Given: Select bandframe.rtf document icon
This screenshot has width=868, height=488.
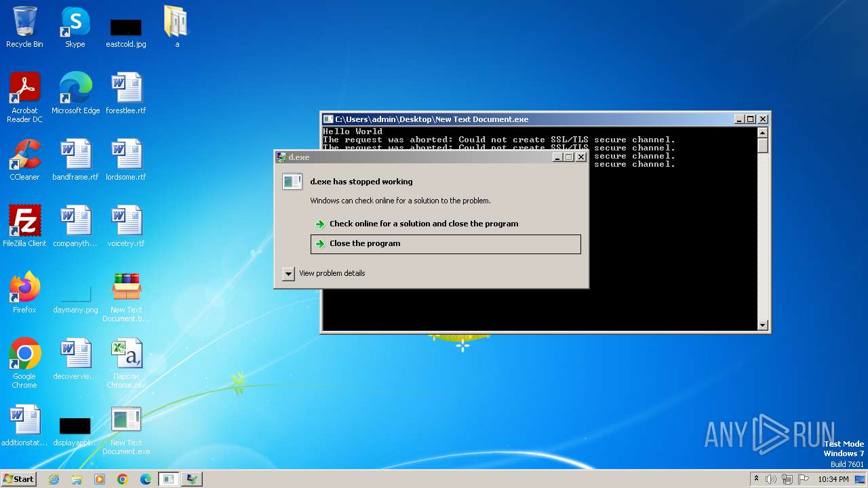Looking at the screenshot, I should tap(75, 160).
